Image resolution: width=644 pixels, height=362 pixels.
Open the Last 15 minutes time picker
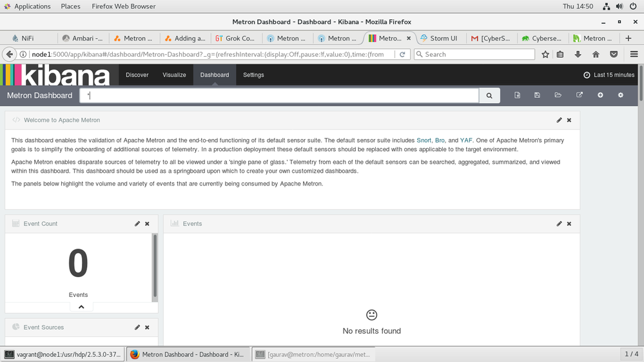(609, 75)
